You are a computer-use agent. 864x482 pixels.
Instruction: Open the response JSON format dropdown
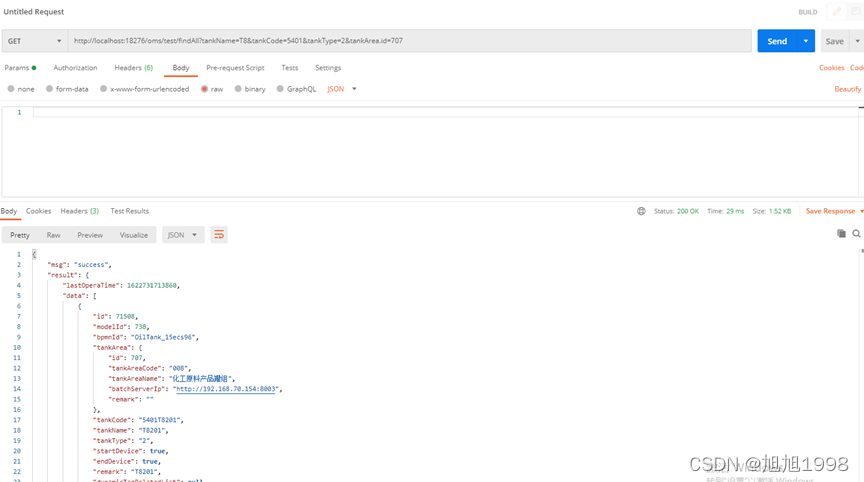[183, 235]
